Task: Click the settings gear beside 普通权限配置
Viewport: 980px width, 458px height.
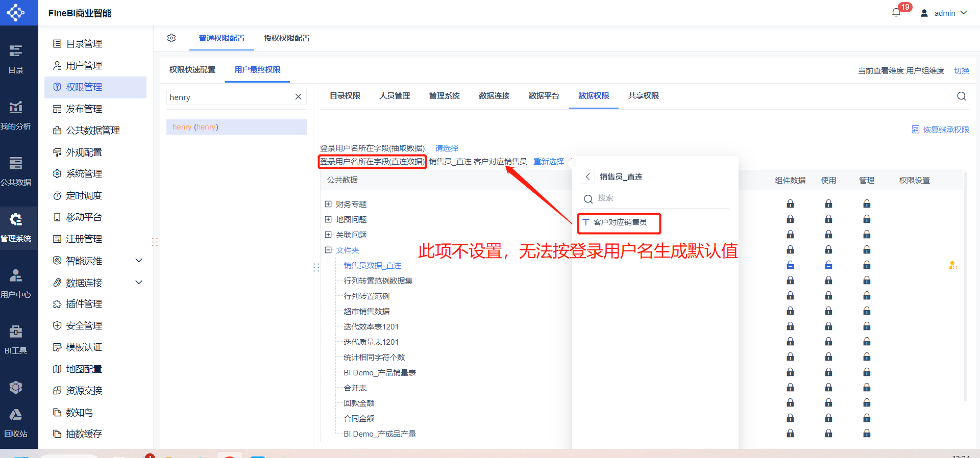Action: pyautogui.click(x=171, y=38)
